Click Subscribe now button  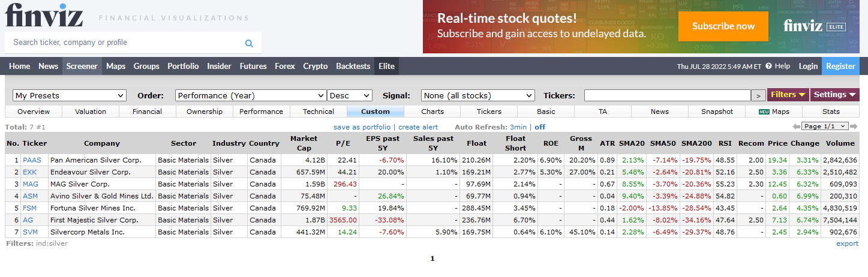point(723,26)
